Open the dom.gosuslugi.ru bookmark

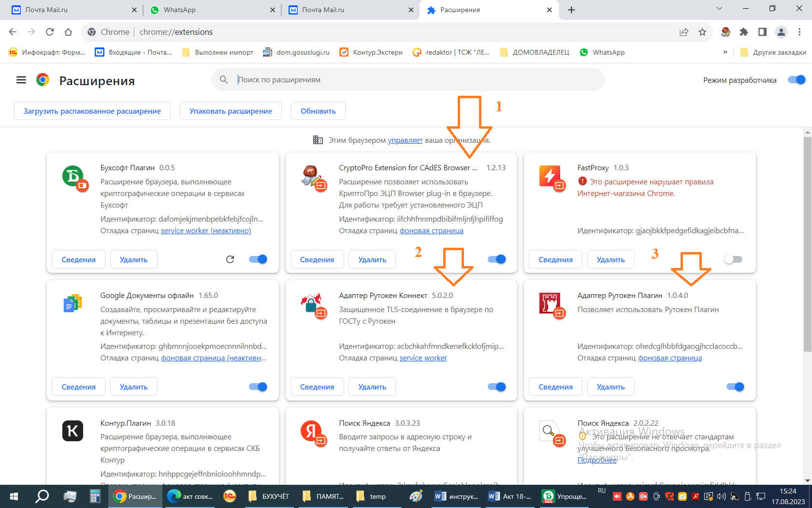(296, 52)
